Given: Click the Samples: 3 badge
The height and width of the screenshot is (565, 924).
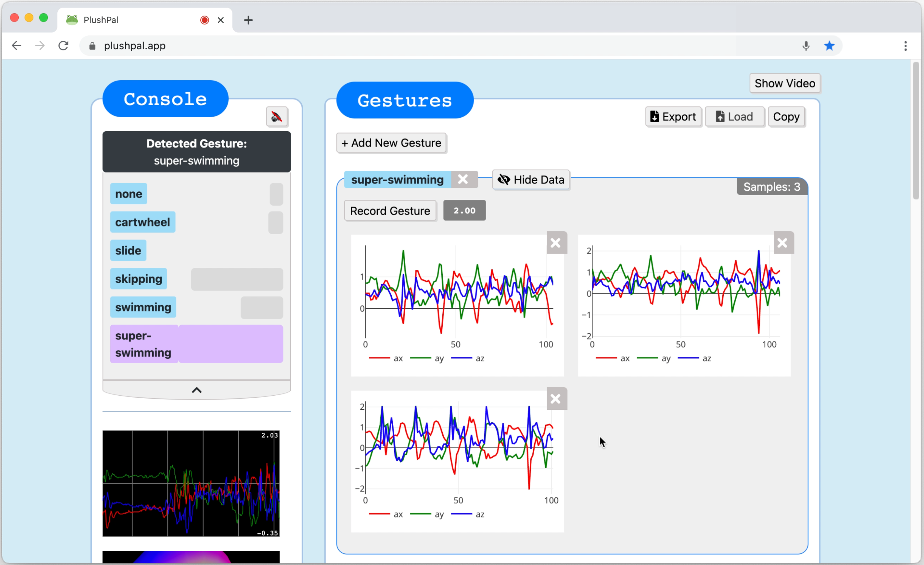Looking at the screenshot, I should 771,187.
